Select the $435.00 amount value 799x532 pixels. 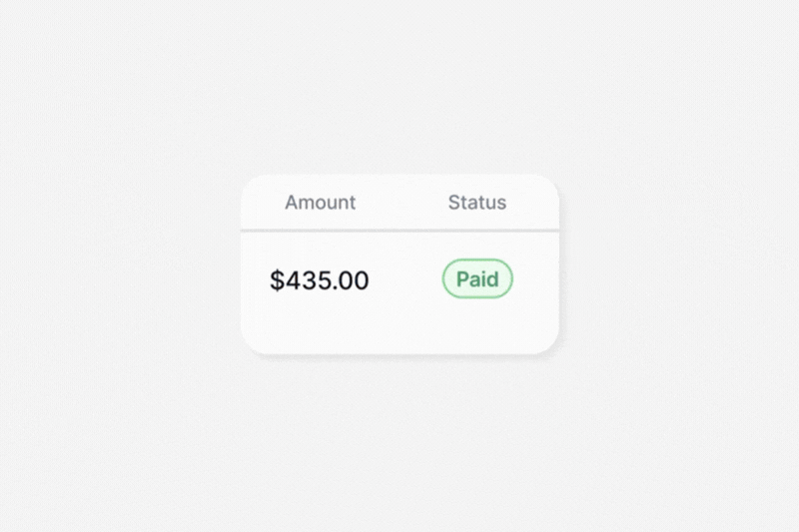(320, 280)
